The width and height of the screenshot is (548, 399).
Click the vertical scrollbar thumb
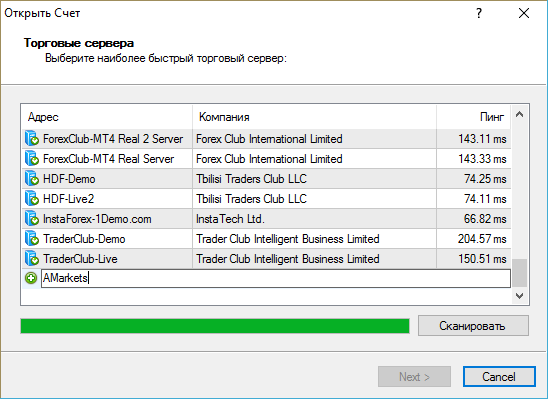click(519, 273)
